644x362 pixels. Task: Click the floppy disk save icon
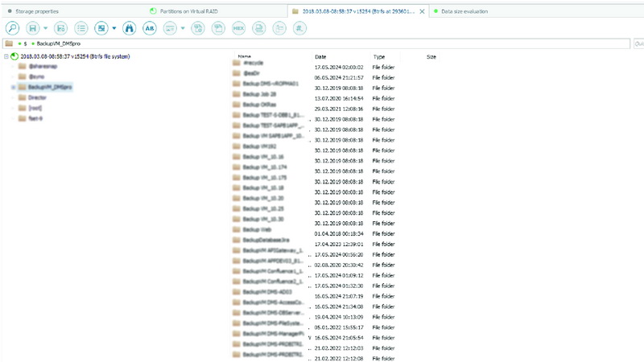click(x=33, y=28)
